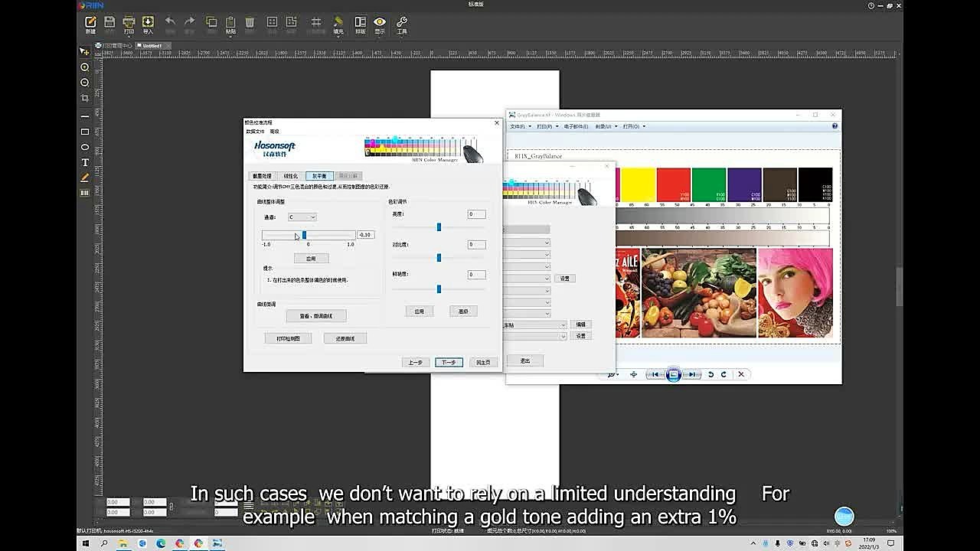The image size is (980, 551).
Task: Open the 打印(P) menu in photo viewer
Action: 546,126
